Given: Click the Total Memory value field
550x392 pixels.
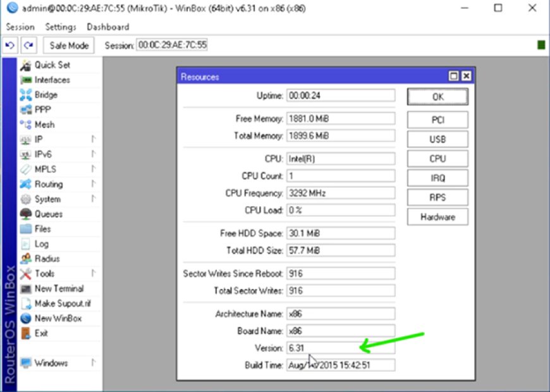Looking at the screenshot, I should [341, 136].
